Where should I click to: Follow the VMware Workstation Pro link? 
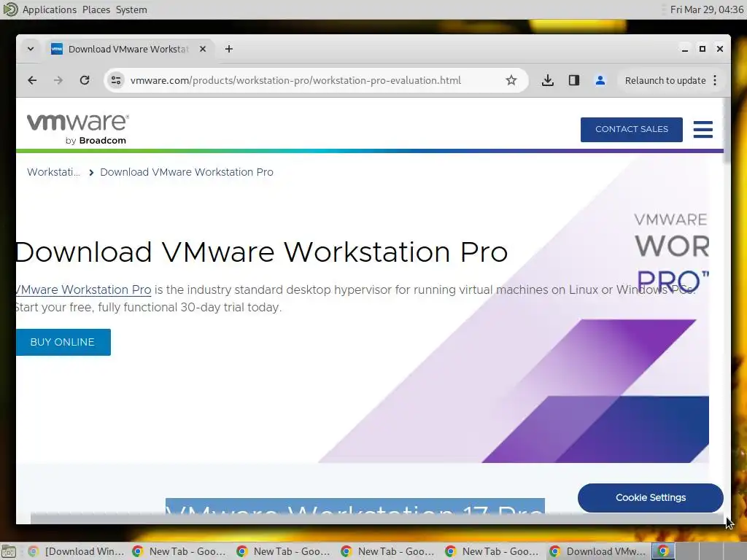[83, 289]
